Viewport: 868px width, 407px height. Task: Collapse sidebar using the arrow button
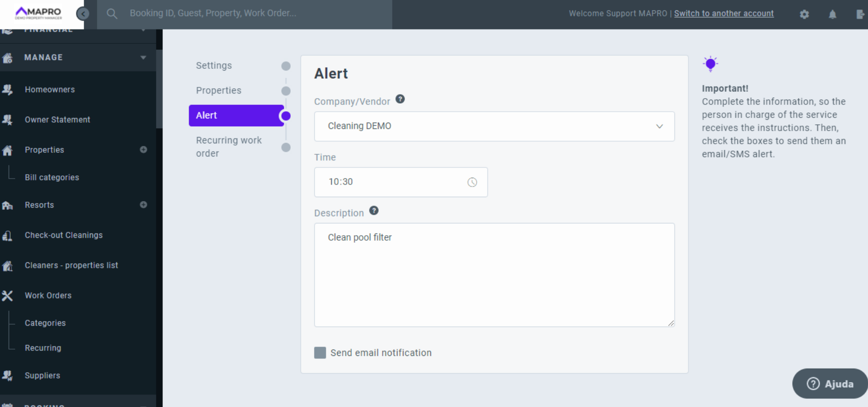(83, 14)
